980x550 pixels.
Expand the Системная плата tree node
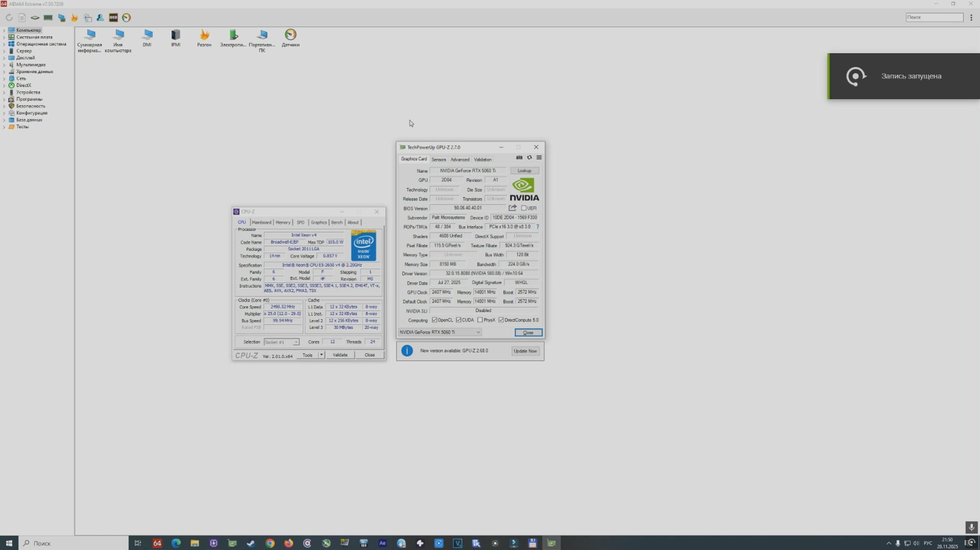4,37
